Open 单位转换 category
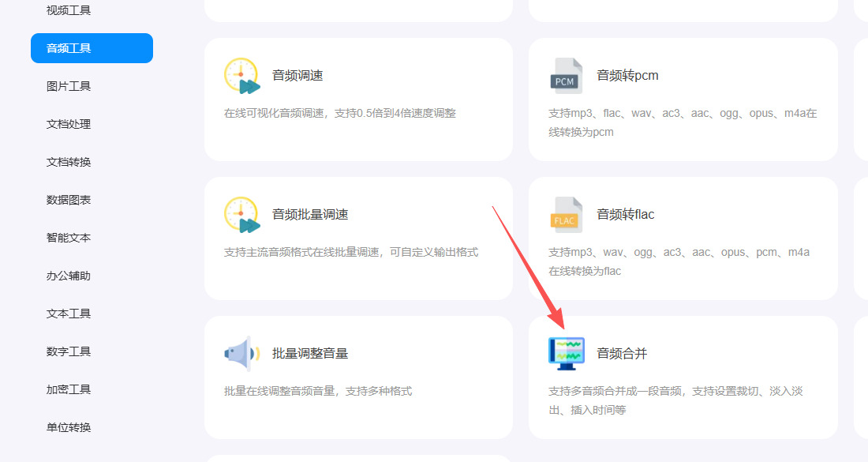Screen dimensions: 868x462 69,427
